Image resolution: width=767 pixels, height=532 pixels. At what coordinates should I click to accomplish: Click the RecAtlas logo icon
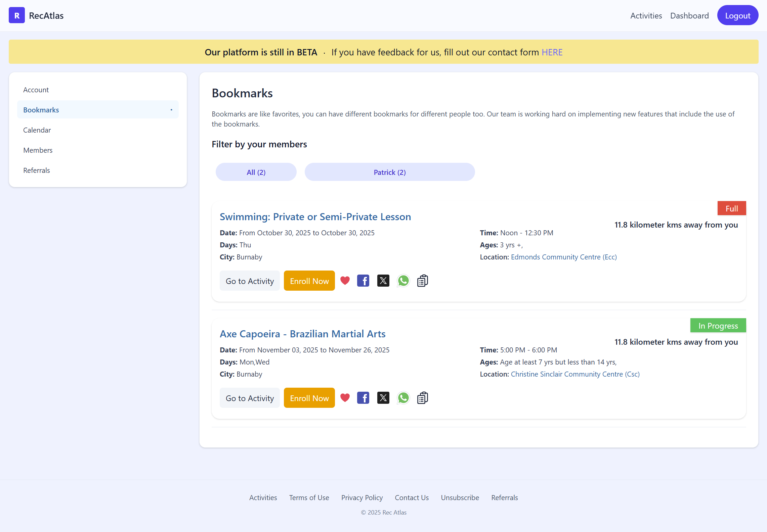click(x=16, y=15)
